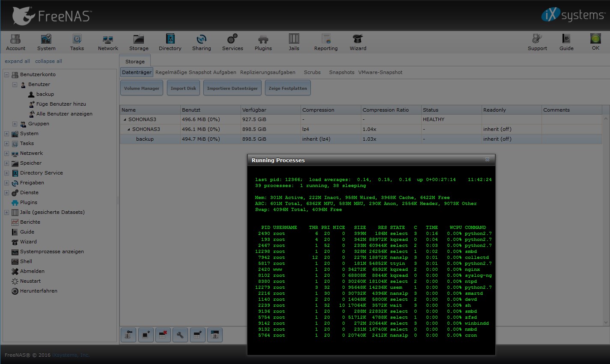Open the Storage toolbar icon
The width and height of the screenshot is (610, 364).
139,42
